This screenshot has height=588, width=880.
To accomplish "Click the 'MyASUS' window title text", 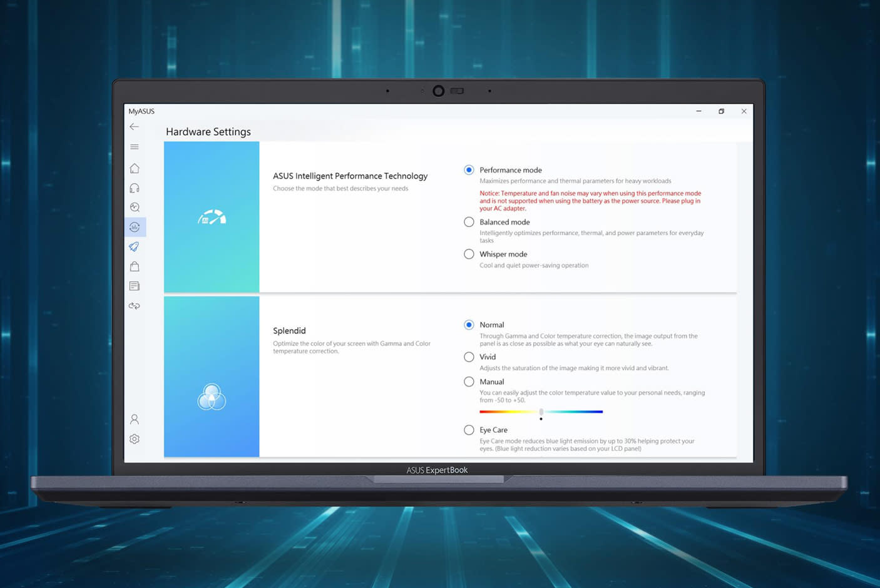I will 141,111.
